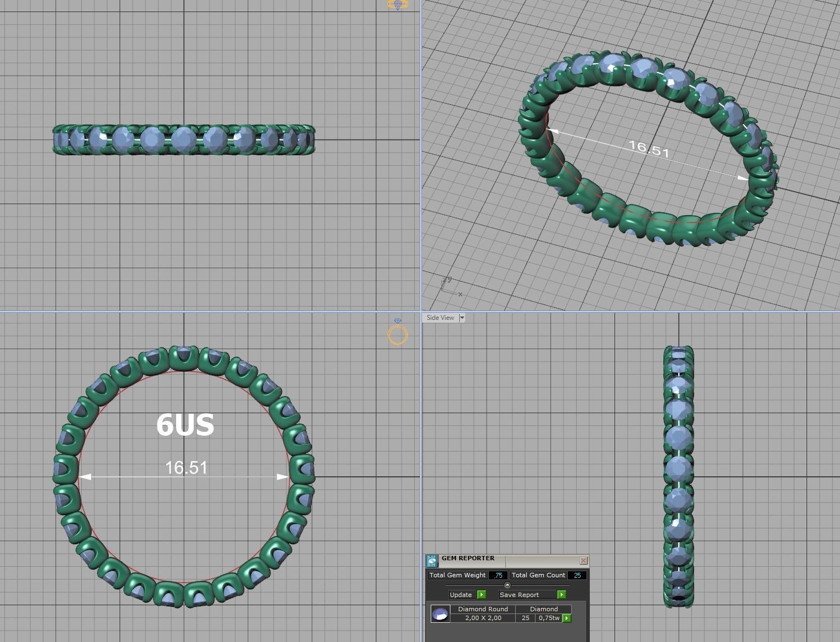This screenshot has height=642, width=840.
Task: Click the 'Diamond Round' cell
Action: click(483, 609)
